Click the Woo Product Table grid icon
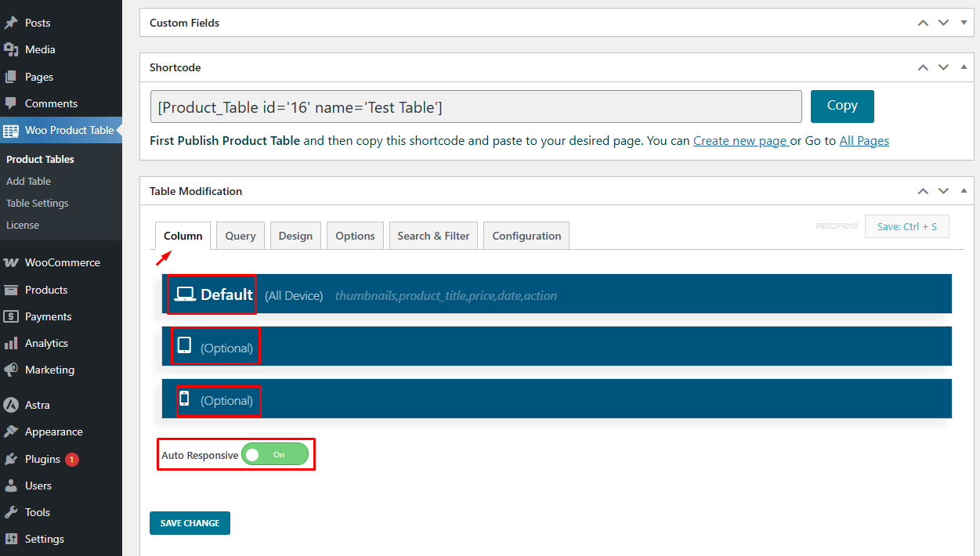The height and width of the screenshot is (556, 980). (x=11, y=130)
